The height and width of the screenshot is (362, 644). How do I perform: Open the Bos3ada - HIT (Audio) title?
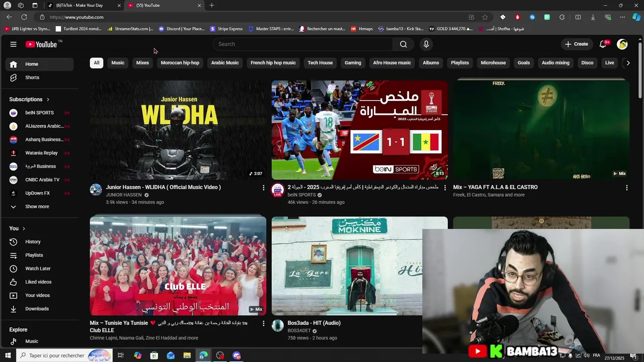tap(314, 323)
